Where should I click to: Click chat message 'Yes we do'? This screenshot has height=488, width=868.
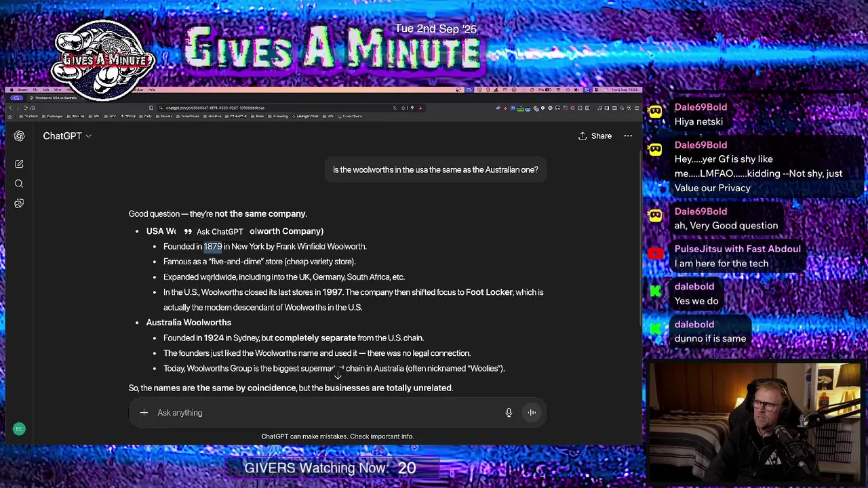point(696,301)
